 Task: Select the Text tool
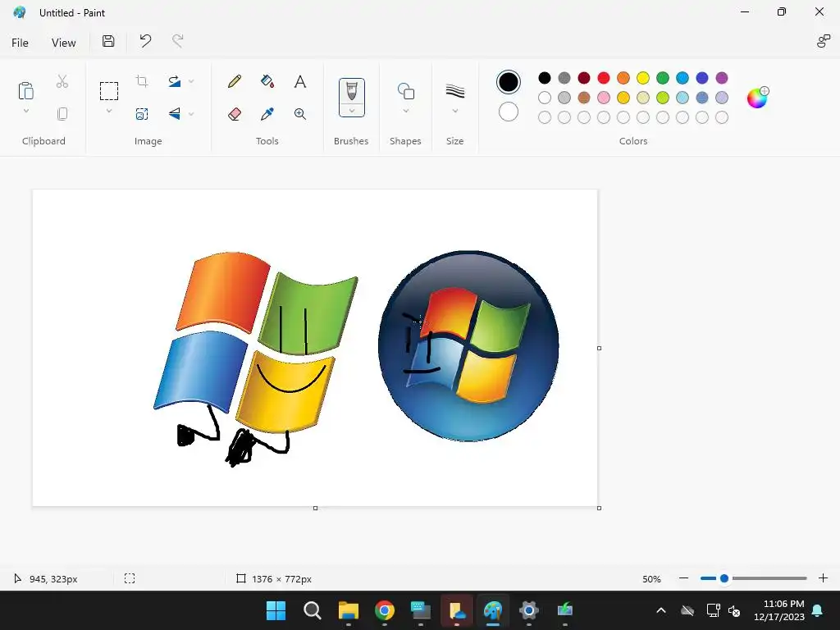pyautogui.click(x=300, y=81)
